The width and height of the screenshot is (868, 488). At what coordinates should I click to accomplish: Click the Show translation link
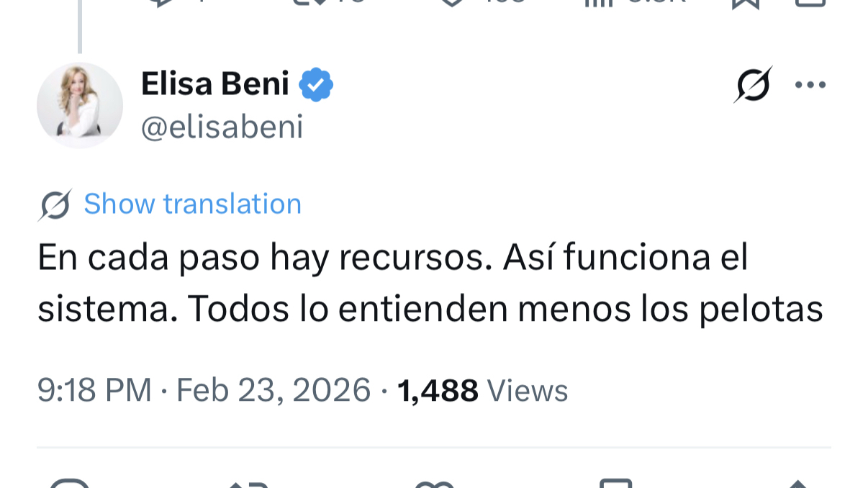click(x=192, y=204)
